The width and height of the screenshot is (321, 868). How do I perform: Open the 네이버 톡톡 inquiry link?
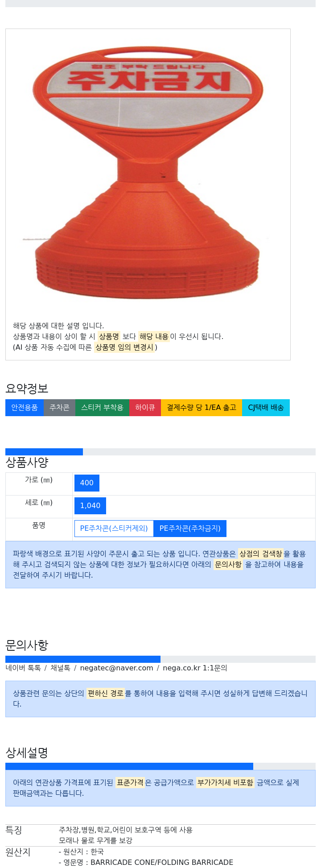click(23, 668)
